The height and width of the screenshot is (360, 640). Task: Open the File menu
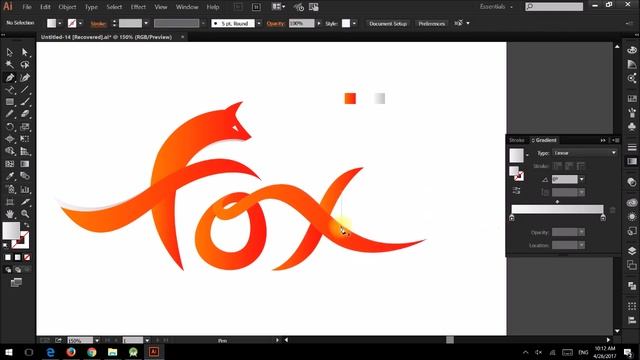27,7
